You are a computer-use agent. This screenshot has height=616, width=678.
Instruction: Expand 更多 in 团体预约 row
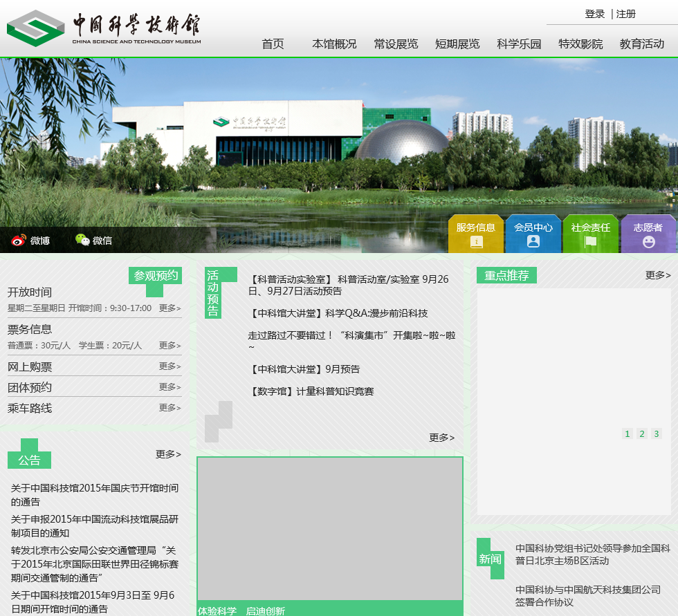pos(169,386)
